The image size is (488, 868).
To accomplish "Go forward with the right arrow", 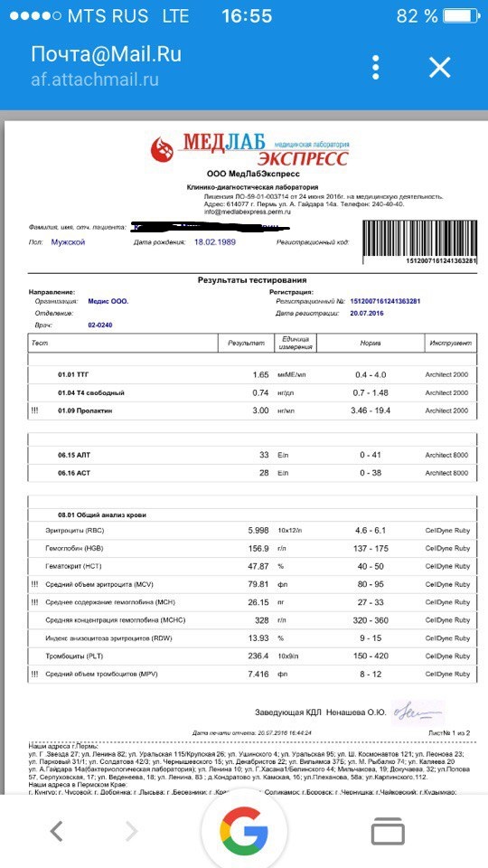I will click(x=131, y=831).
